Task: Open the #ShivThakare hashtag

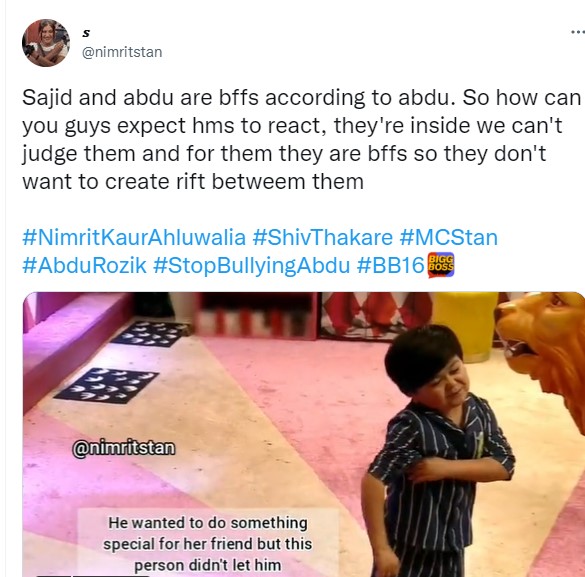Action: tap(323, 238)
